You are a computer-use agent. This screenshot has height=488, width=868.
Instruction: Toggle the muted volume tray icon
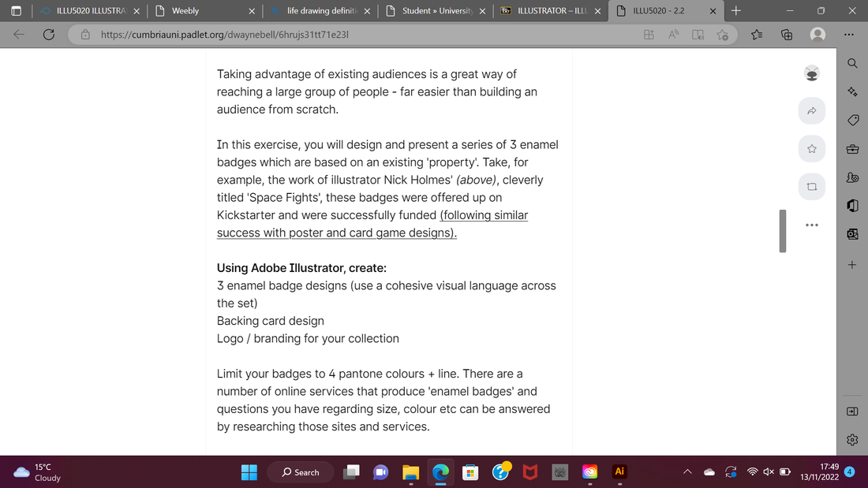pos(769,472)
